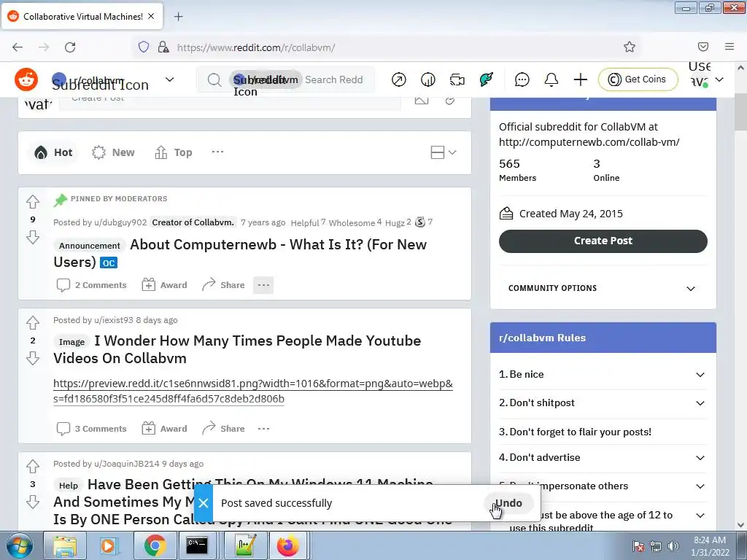Viewport: 747px width, 560px height.
Task: Open Windows Explorer from the taskbar
Action: point(65,545)
